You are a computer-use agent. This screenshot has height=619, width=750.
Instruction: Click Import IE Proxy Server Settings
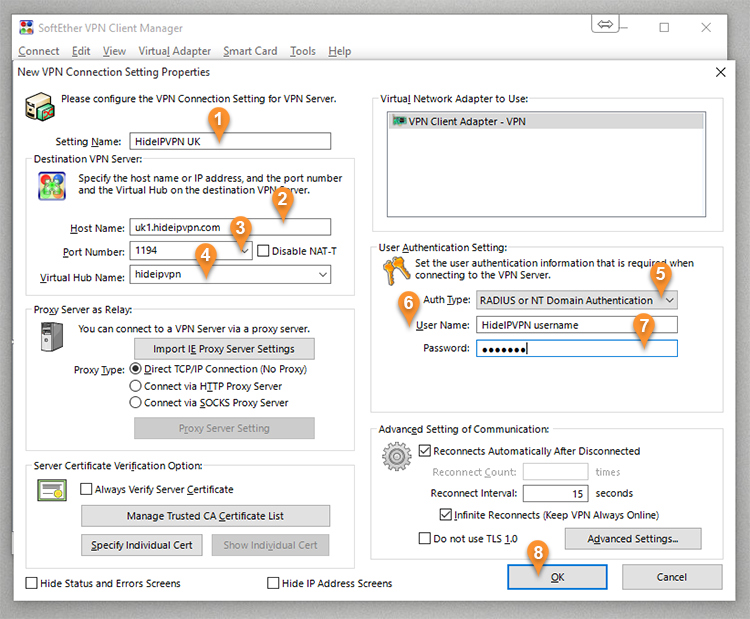pos(224,349)
